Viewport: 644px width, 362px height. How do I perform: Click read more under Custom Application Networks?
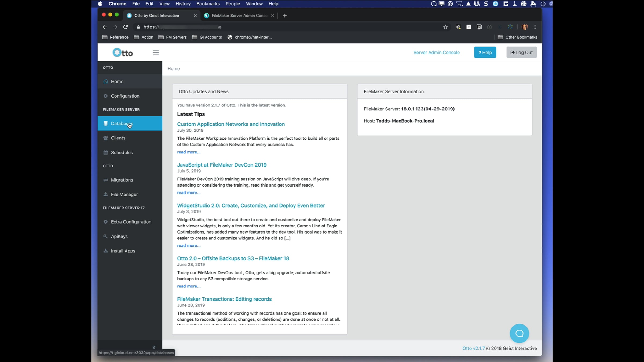189,152
